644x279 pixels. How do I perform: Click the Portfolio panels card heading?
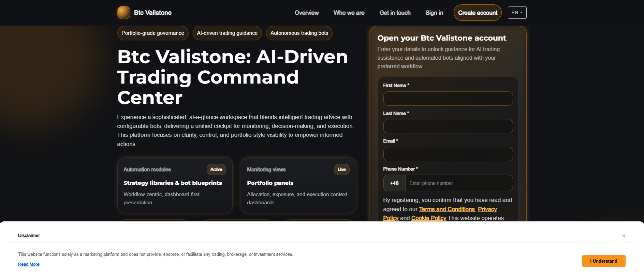pyautogui.click(x=270, y=183)
